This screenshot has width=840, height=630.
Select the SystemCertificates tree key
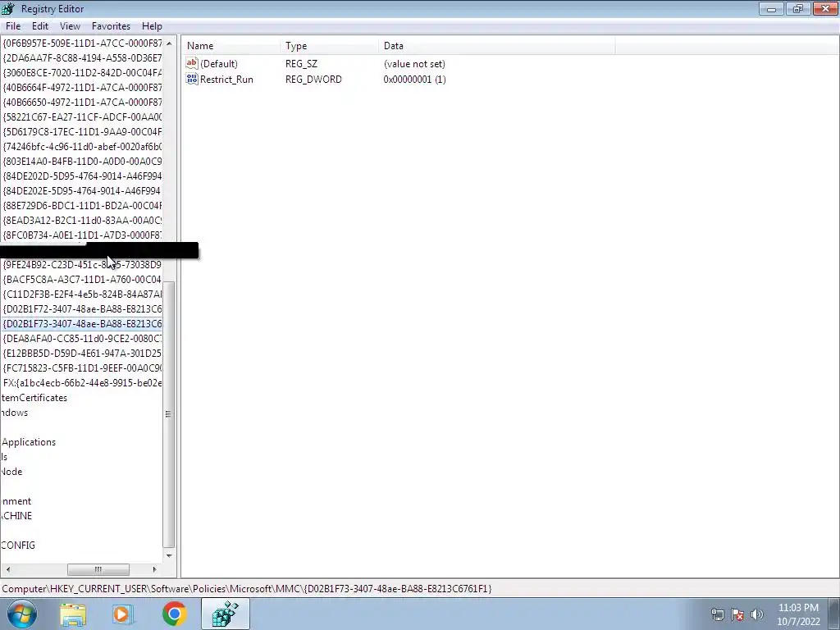34,398
